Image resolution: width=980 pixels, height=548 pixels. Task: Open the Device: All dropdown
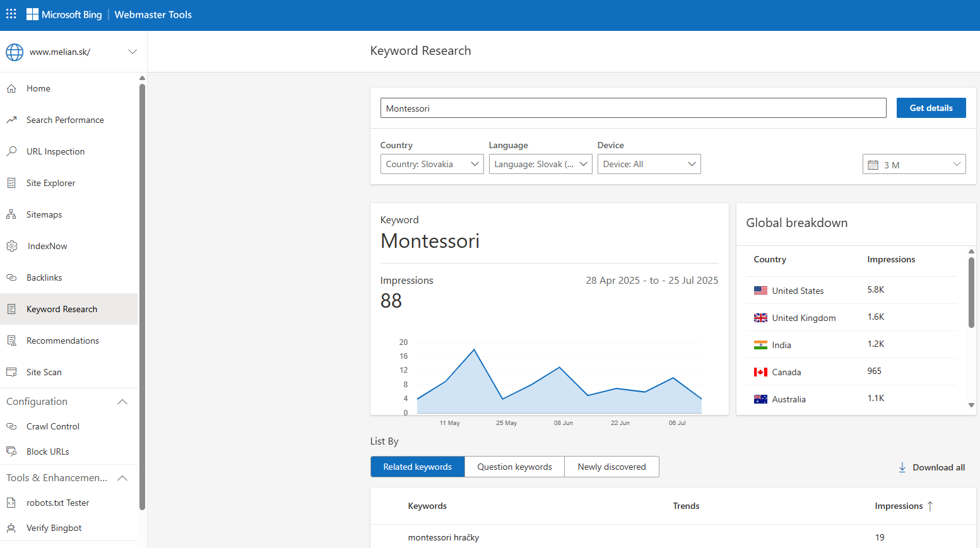[649, 164]
